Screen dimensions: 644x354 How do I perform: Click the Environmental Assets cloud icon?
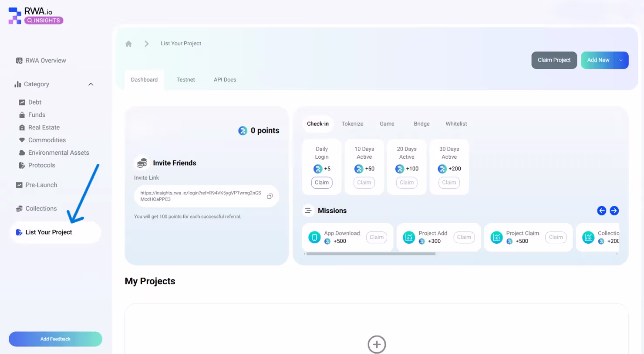pyautogui.click(x=22, y=153)
